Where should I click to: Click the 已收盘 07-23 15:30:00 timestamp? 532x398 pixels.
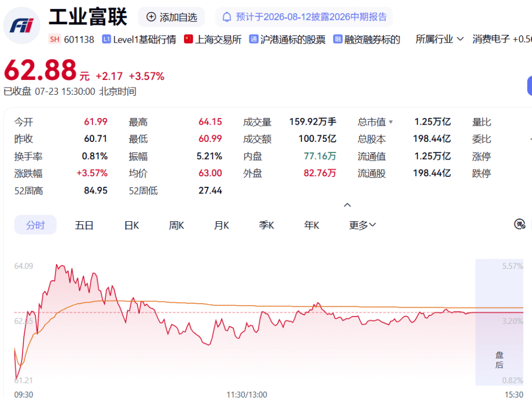click(x=70, y=91)
